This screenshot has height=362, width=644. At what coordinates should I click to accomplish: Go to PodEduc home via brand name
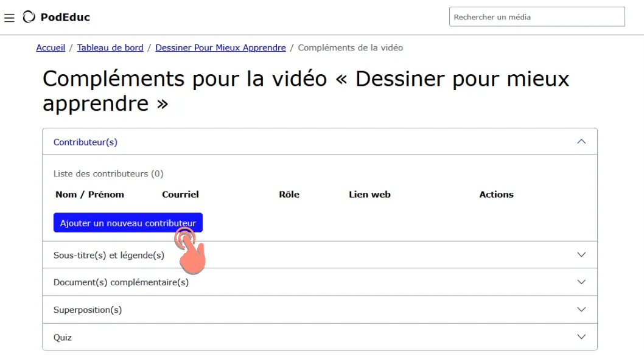(x=65, y=17)
